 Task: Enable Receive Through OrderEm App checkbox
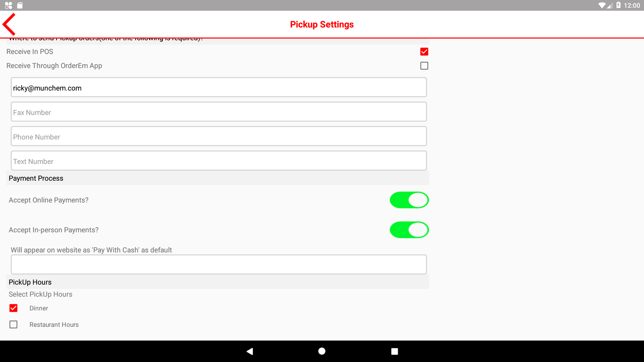pyautogui.click(x=424, y=66)
